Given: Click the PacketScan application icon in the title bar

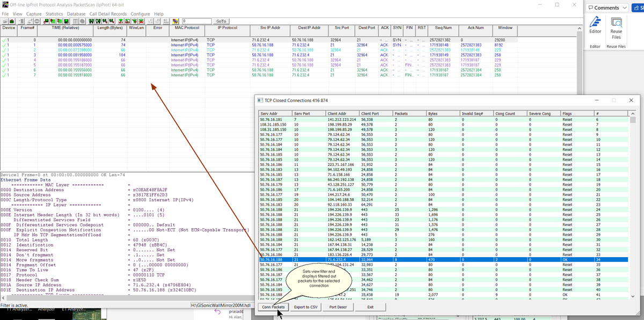Looking at the screenshot, I should pos(5,4).
